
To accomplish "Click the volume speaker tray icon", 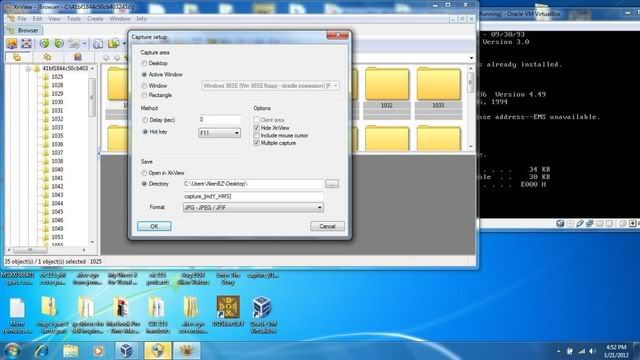I will coord(593,351).
